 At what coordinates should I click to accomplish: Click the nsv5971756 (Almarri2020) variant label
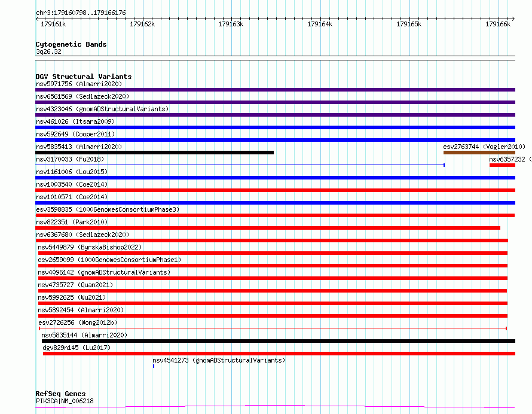tap(79, 84)
